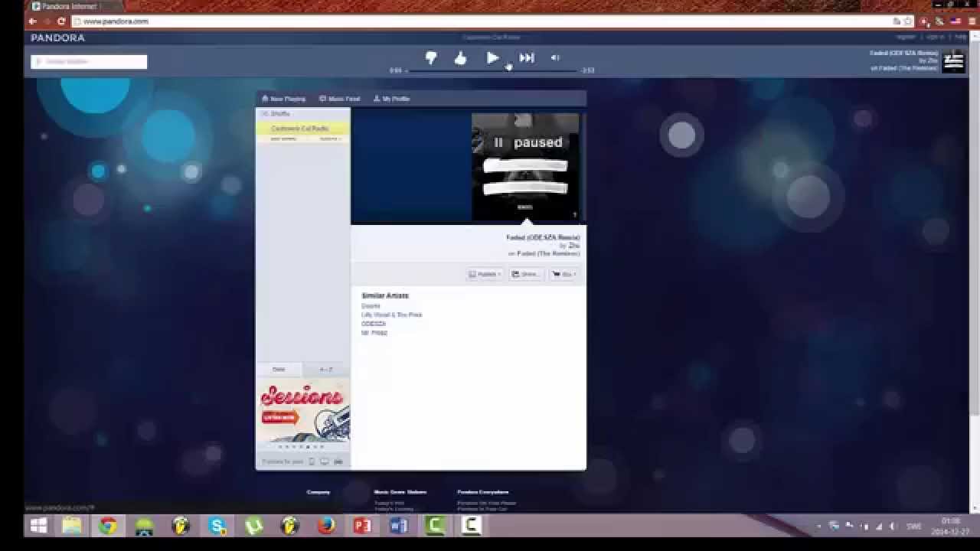The image size is (980, 551).
Task: Open the album link Faded (The Remixes)
Action: 548,253
